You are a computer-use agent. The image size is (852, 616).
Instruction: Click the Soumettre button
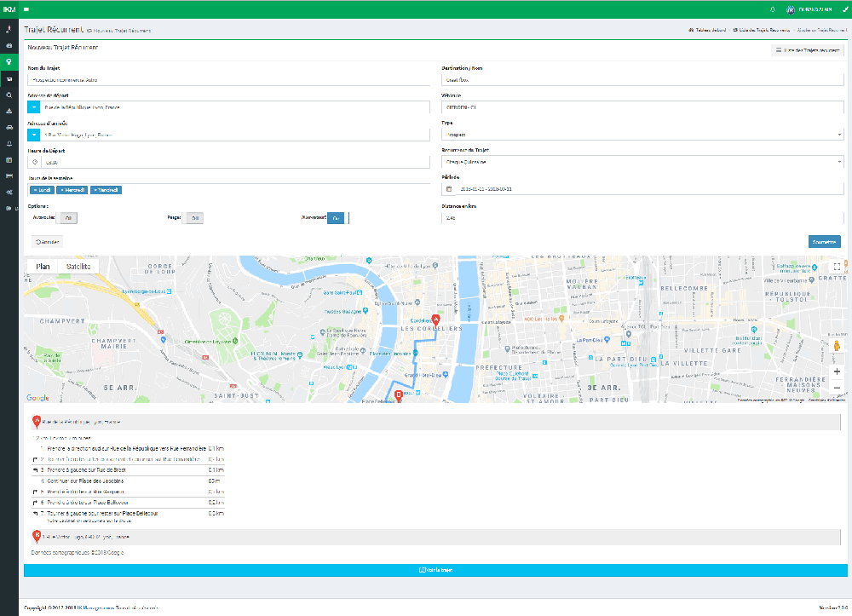pos(824,242)
